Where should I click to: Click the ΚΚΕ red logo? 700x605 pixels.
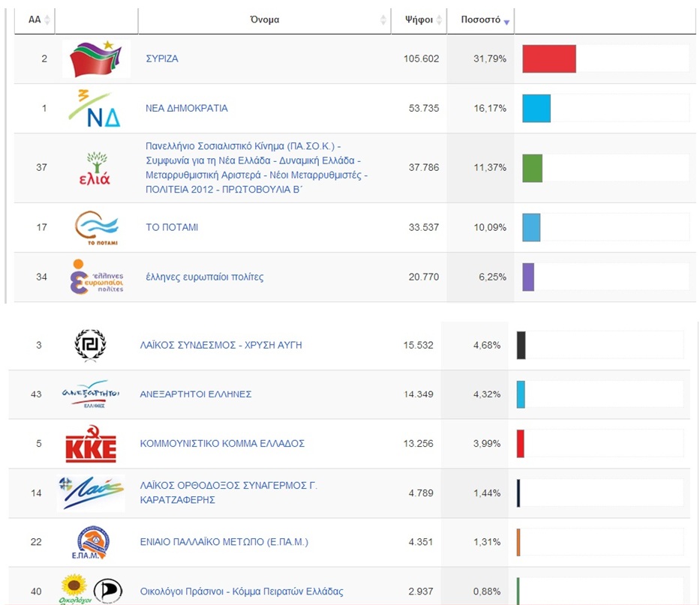[x=91, y=444]
